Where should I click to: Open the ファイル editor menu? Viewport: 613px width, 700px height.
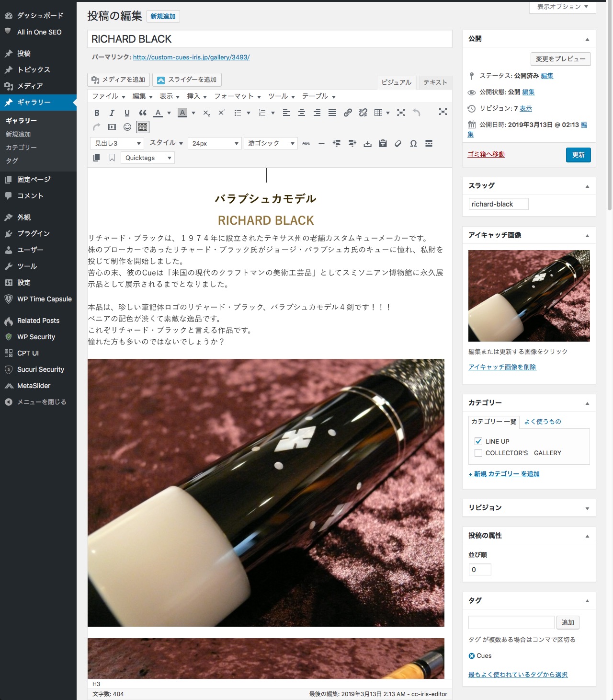coord(109,96)
